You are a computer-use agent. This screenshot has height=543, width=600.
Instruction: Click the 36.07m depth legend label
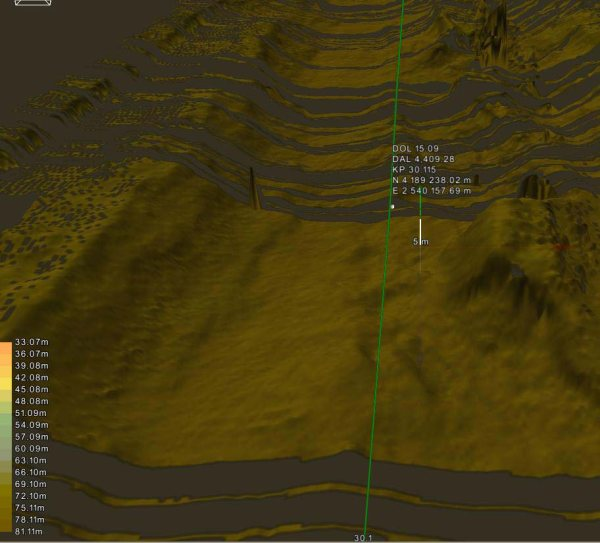[x=32, y=354]
